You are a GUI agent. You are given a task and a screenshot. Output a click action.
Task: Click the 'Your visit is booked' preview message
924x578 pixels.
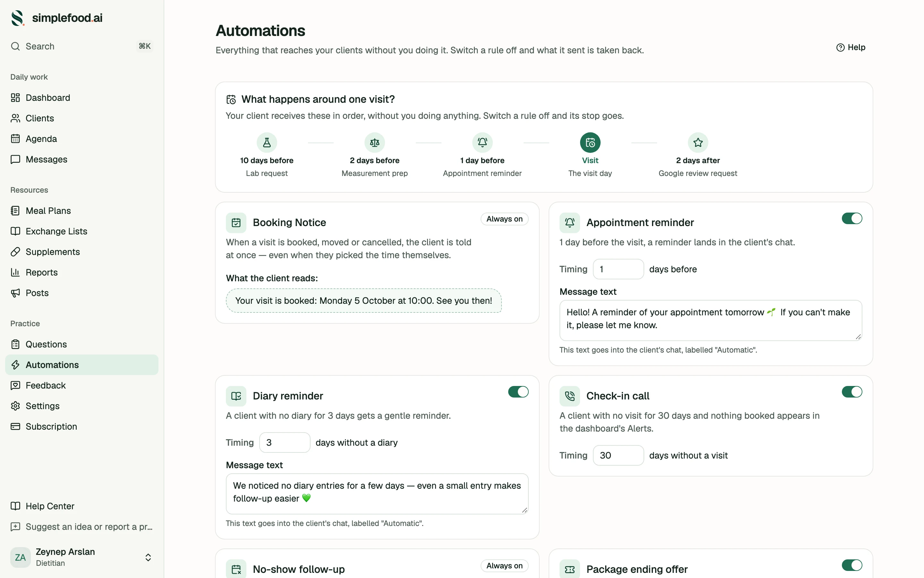coord(364,301)
